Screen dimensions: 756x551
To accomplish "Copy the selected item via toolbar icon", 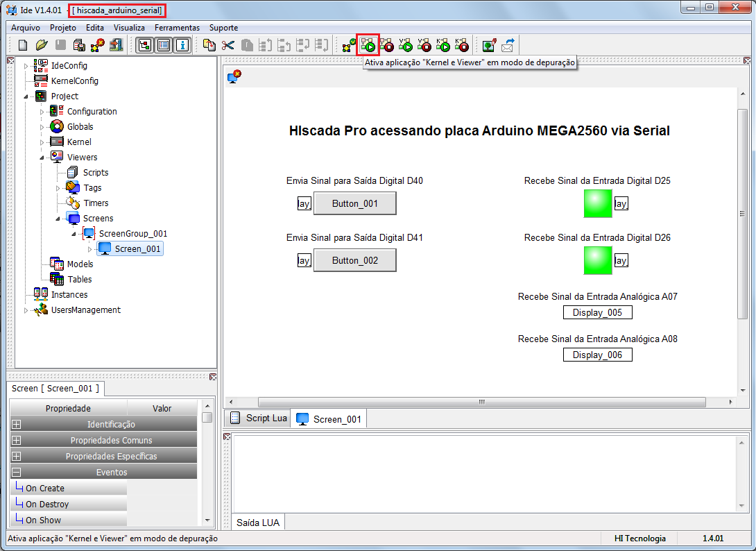I will [x=209, y=45].
